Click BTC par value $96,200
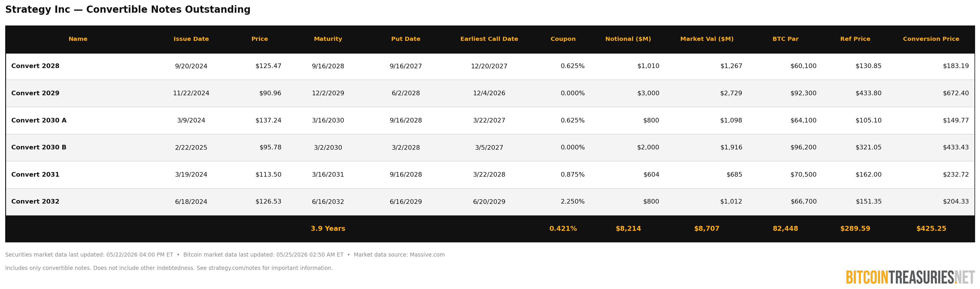 click(x=804, y=147)
